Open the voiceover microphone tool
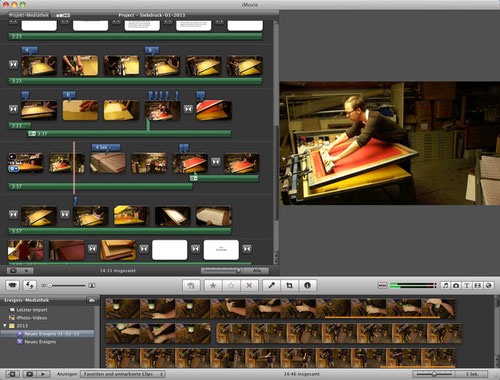This screenshot has width=500, height=380. (271, 285)
